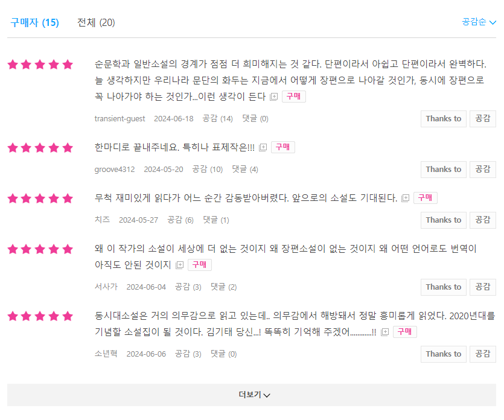
Task: Click 구매 badge on groove4312's review
Action: [283, 147]
